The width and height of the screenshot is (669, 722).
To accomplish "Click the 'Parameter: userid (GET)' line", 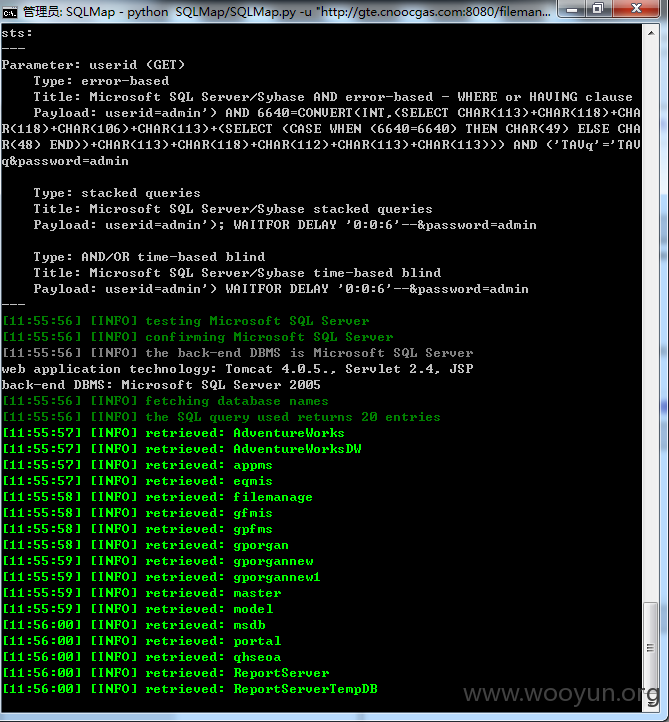I will [x=93, y=65].
